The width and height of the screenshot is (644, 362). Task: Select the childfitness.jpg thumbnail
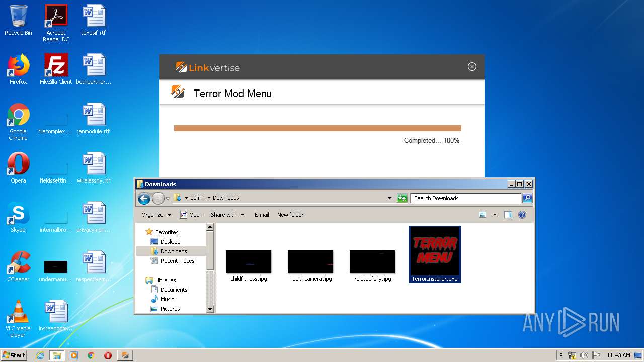249,266
